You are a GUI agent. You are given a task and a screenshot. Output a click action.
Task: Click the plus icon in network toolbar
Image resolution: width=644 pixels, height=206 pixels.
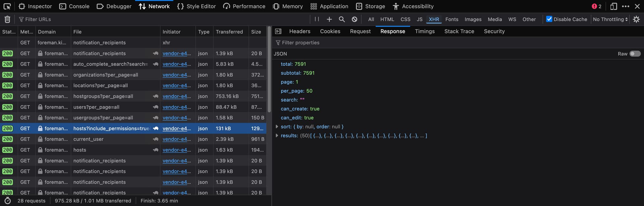[x=329, y=19]
